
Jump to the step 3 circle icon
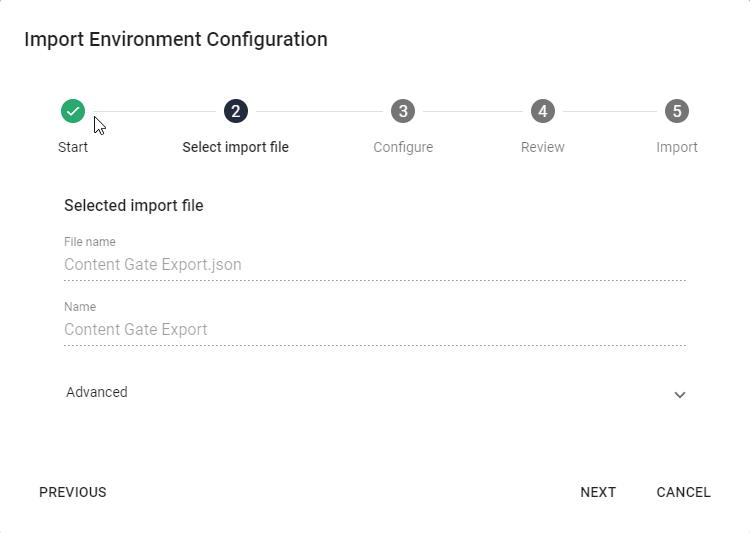(403, 111)
